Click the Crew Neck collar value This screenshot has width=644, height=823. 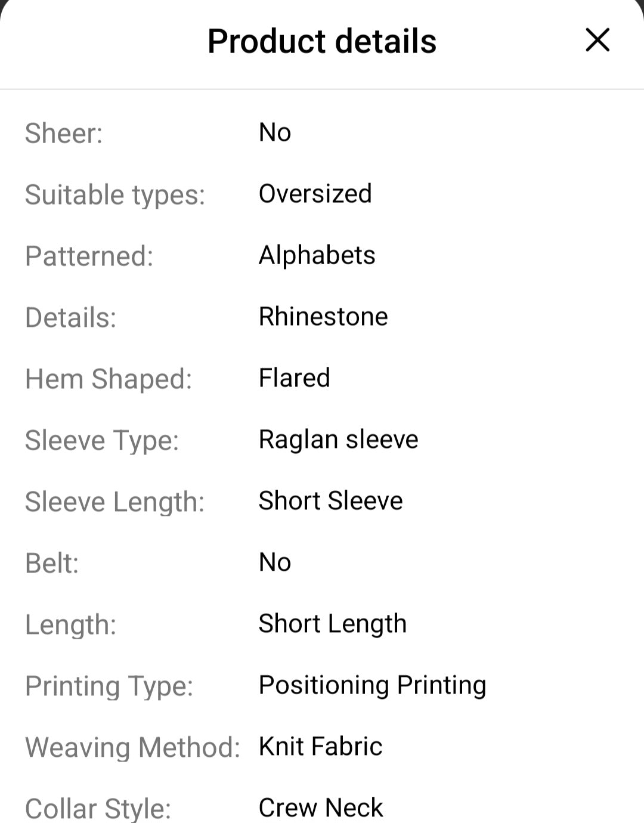click(x=320, y=807)
